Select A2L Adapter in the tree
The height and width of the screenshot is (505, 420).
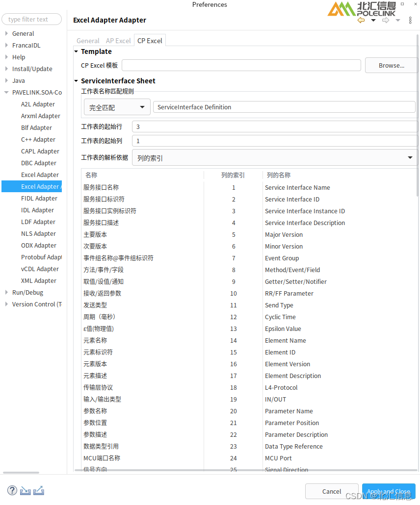[x=38, y=104]
